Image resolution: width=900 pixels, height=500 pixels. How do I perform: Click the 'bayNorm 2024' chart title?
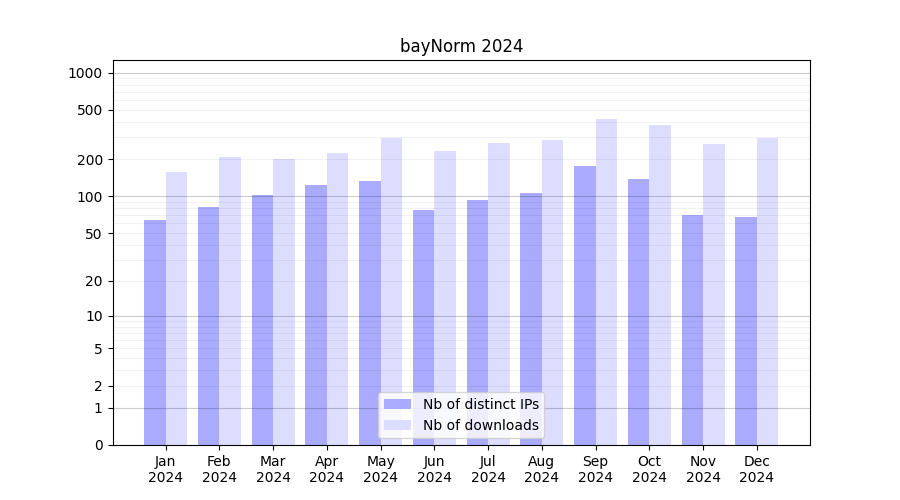point(461,46)
